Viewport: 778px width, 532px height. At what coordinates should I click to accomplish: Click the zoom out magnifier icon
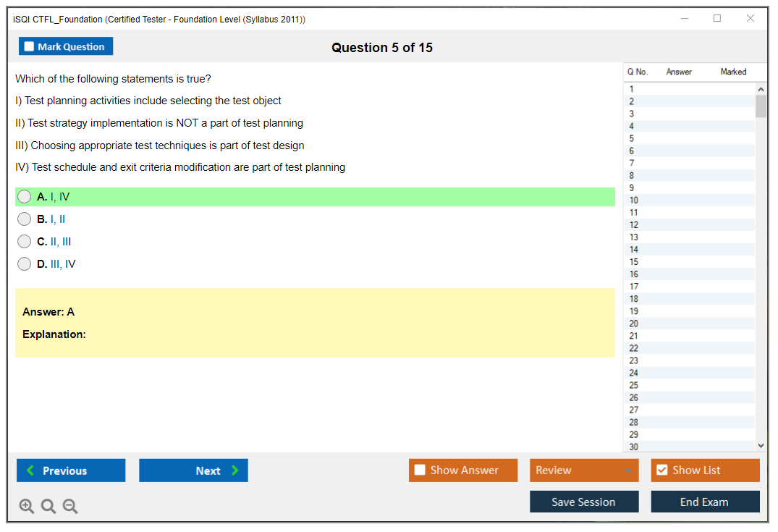(70, 506)
